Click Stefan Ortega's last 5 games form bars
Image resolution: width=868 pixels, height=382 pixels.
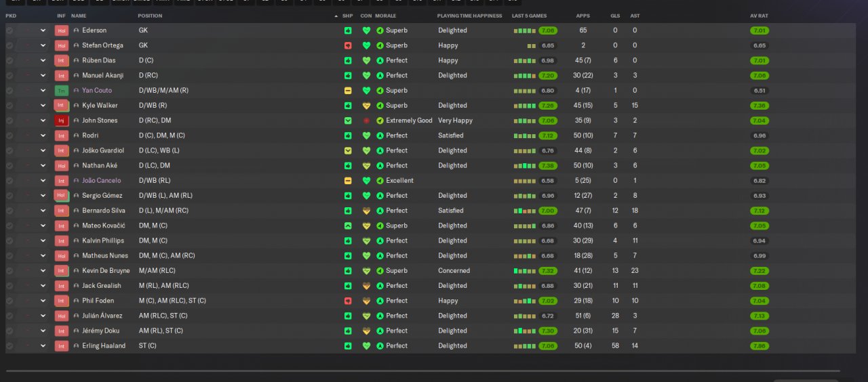(532, 45)
